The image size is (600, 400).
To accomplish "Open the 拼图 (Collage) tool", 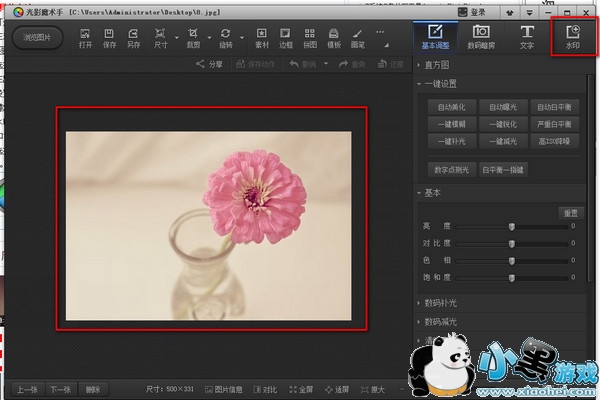I will [310, 38].
